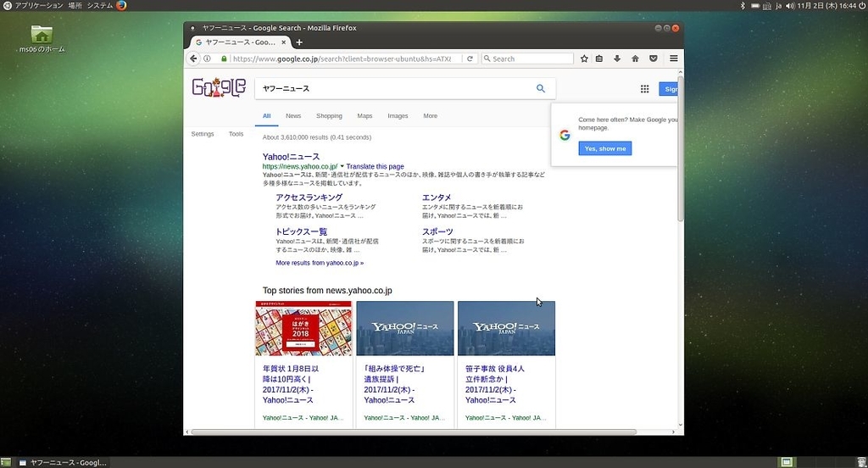Click Translate this page link
The height and width of the screenshot is (468, 868).
pyautogui.click(x=375, y=166)
